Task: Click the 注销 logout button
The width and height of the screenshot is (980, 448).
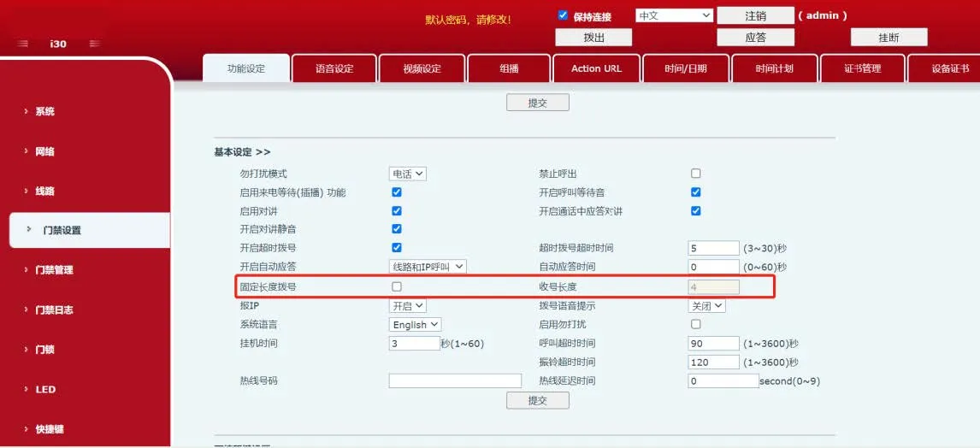Action: tap(755, 15)
